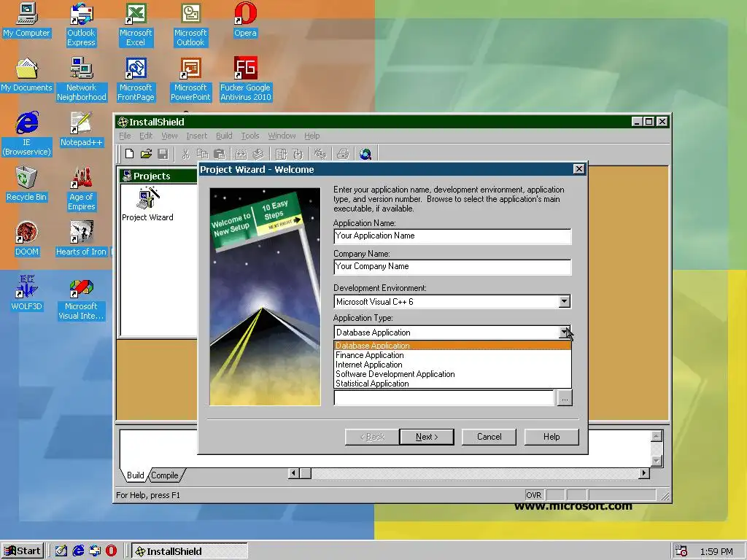Choose Software Development Application option
Image resolution: width=747 pixels, height=560 pixels.
[x=452, y=374]
